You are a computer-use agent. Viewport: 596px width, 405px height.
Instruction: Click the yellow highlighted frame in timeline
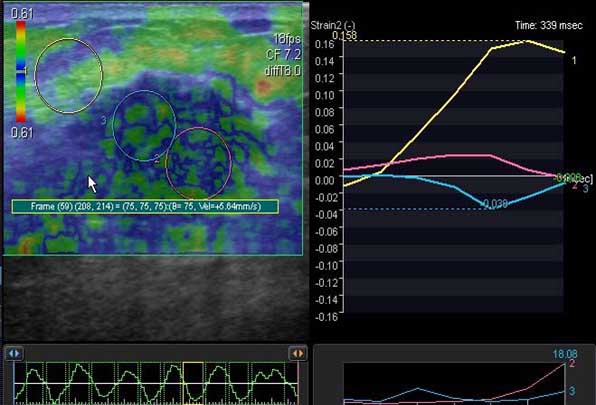coord(193,383)
